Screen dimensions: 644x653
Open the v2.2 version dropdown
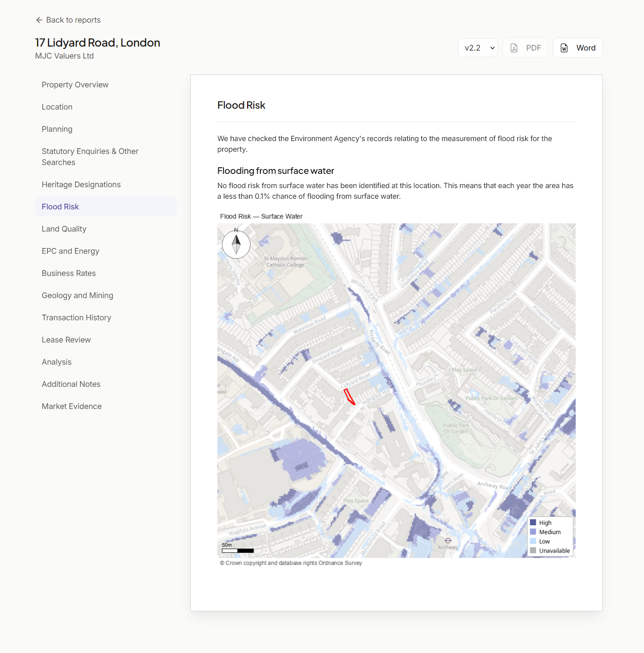point(478,48)
